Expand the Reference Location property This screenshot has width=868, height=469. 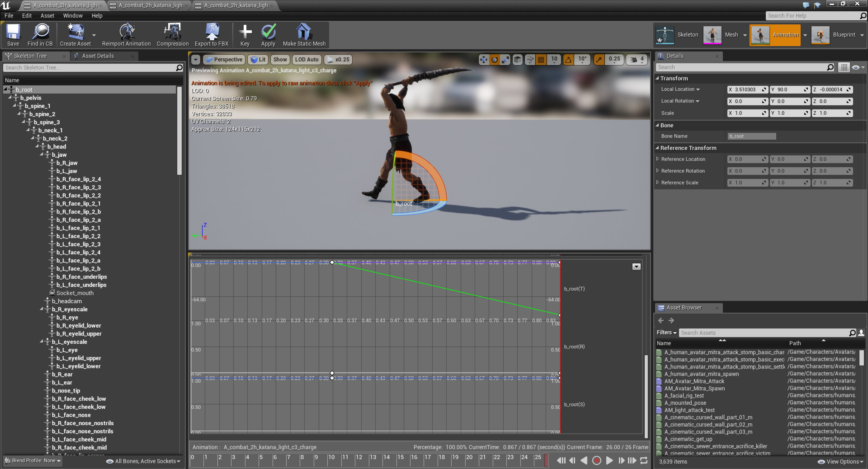coord(657,159)
